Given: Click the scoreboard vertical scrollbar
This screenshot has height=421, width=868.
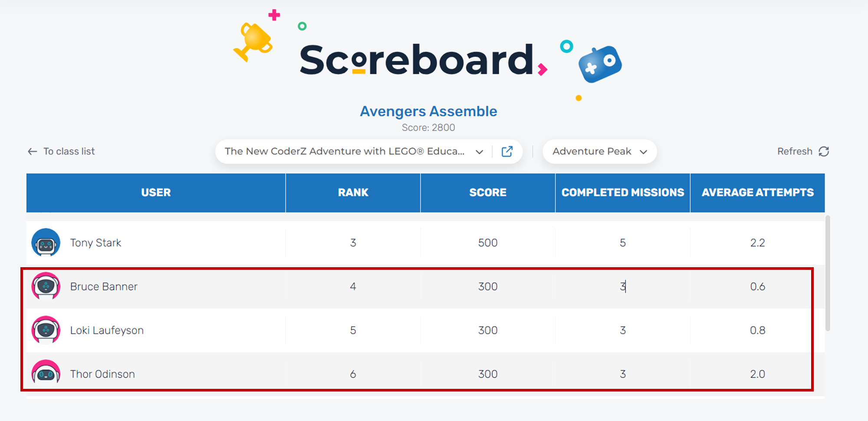Looking at the screenshot, I should (x=828, y=273).
